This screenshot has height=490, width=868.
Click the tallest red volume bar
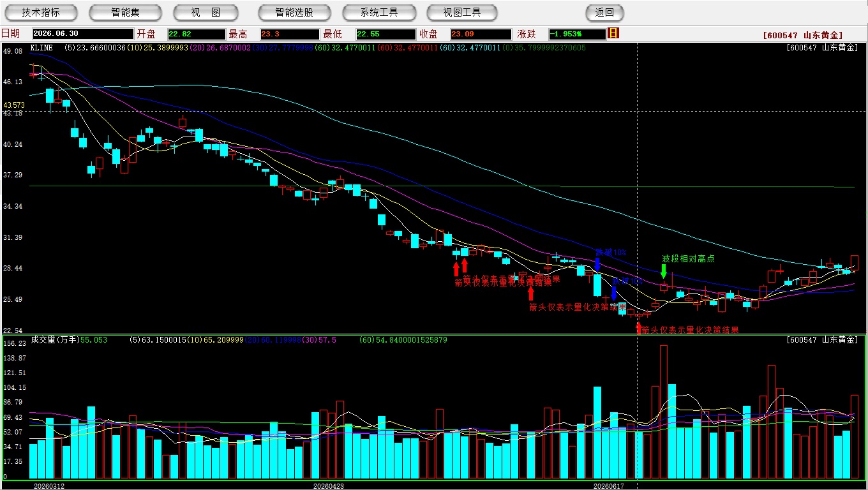coord(664,412)
